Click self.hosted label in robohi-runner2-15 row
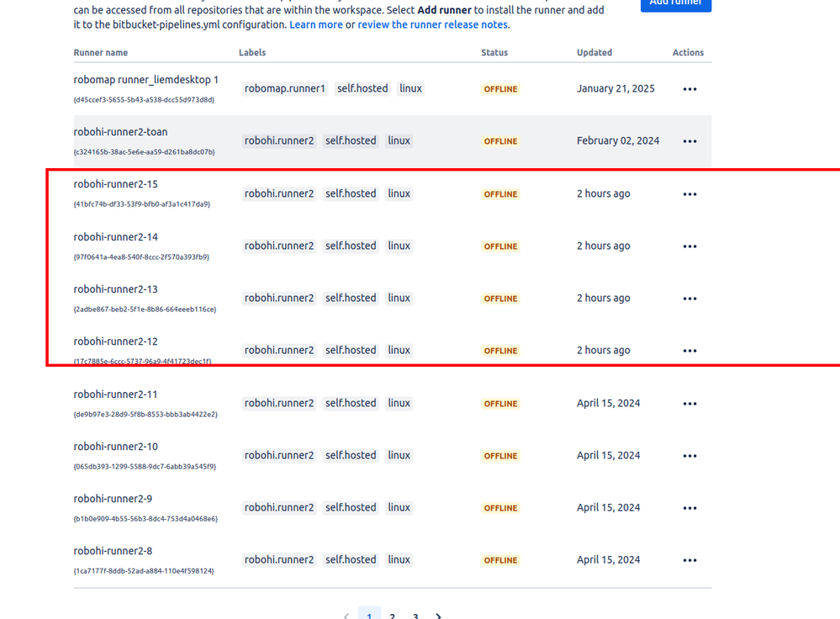Viewport: 840px width, 619px height. 351,193
